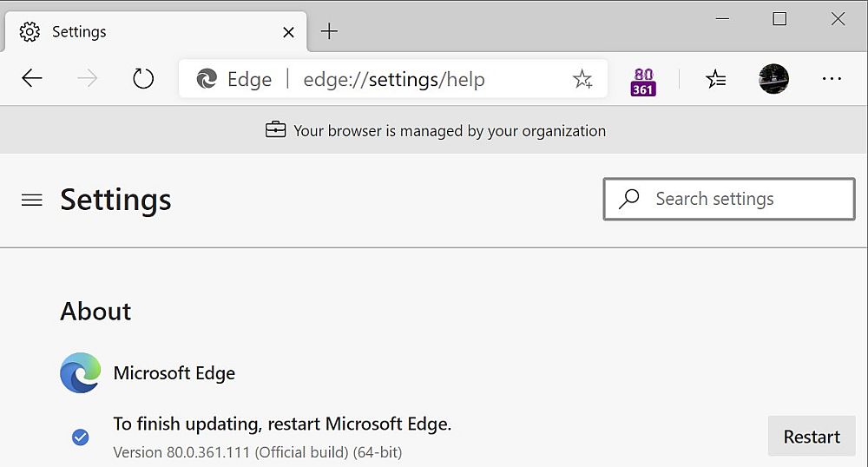Viewport: 868px width, 467px height.
Task: Click the blue update checkmark icon
Action: pos(81,437)
